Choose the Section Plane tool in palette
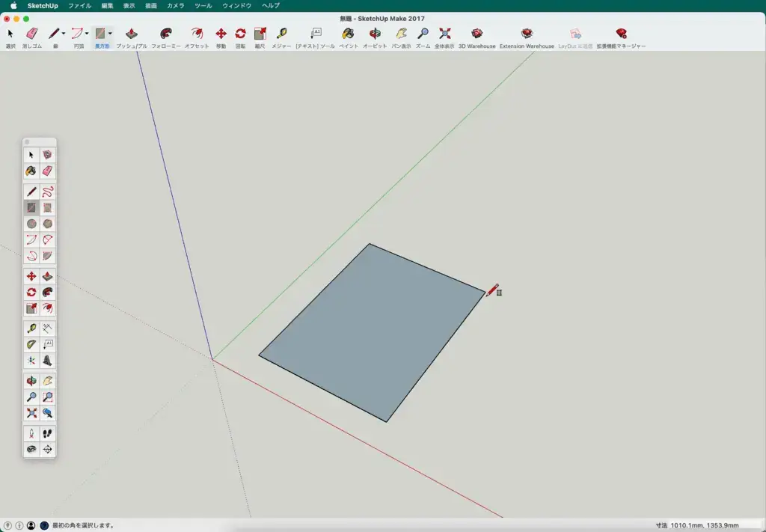The height and width of the screenshot is (532, 766). [47, 450]
